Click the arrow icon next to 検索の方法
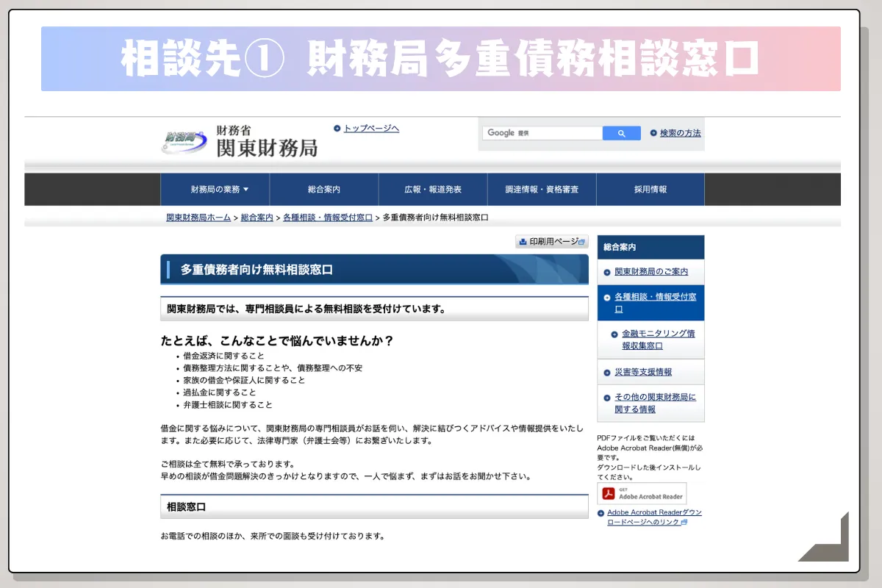This screenshot has width=882, height=588. point(655,133)
